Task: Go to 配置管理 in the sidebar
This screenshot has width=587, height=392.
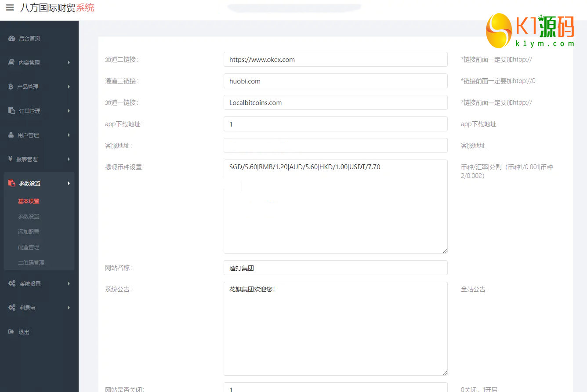Action: pos(29,247)
